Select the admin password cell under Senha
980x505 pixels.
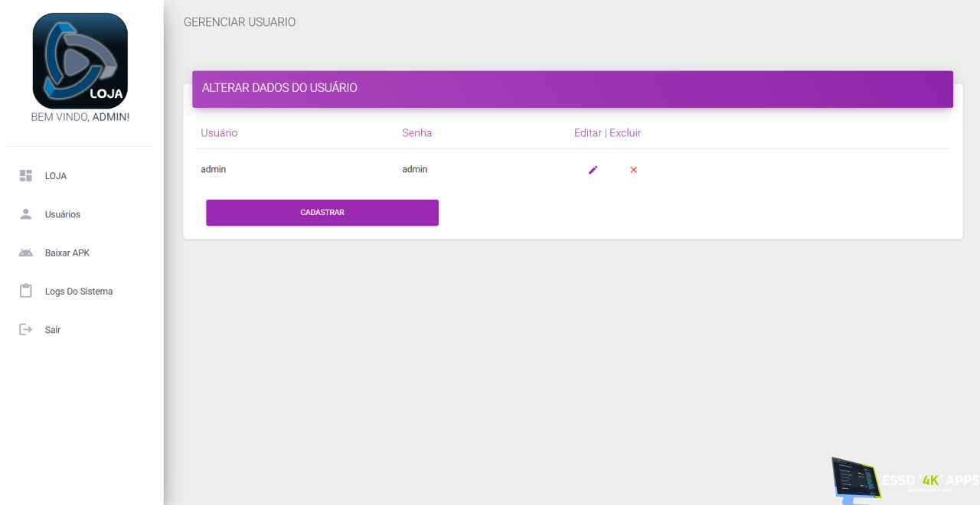click(414, 169)
